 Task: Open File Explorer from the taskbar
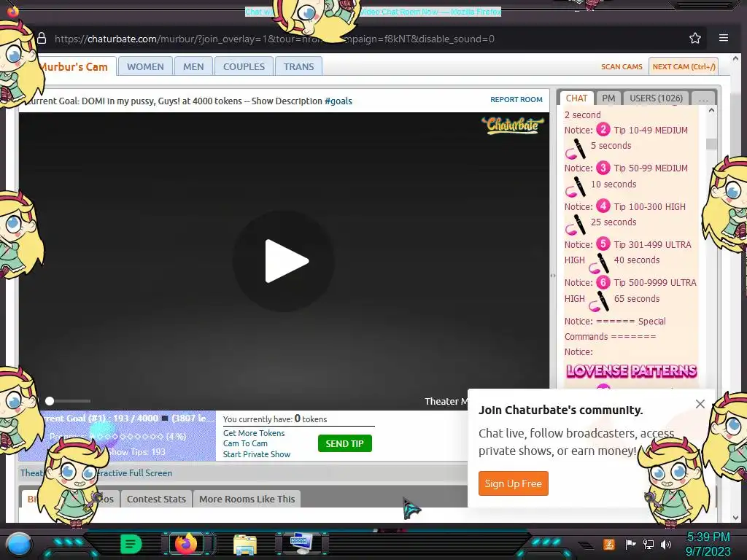click(245, 544)
